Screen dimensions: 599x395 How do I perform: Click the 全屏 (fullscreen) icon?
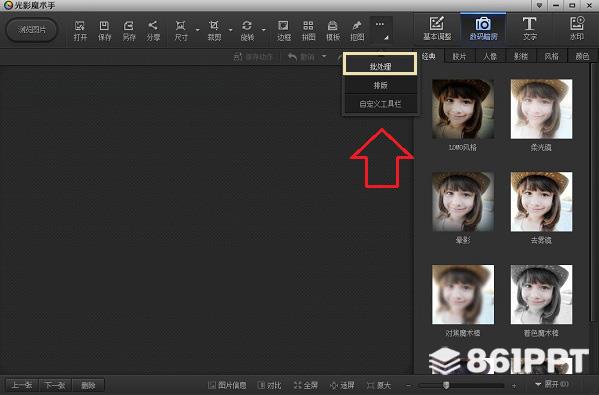(297, 385)
